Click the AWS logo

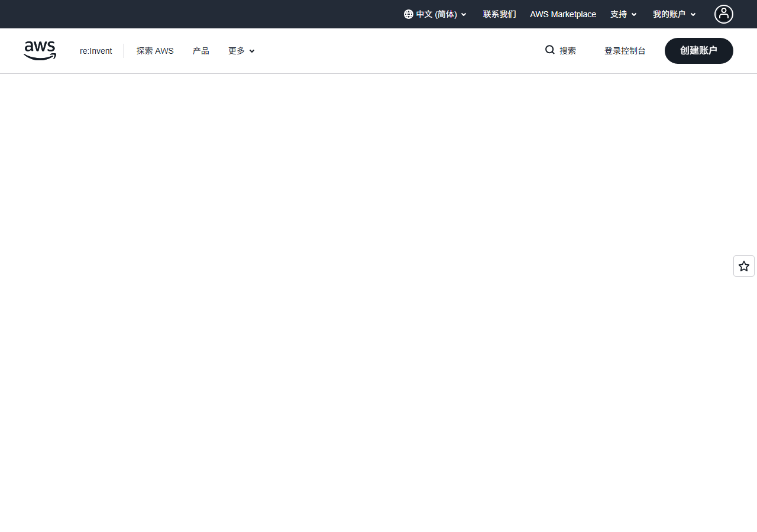40,51
